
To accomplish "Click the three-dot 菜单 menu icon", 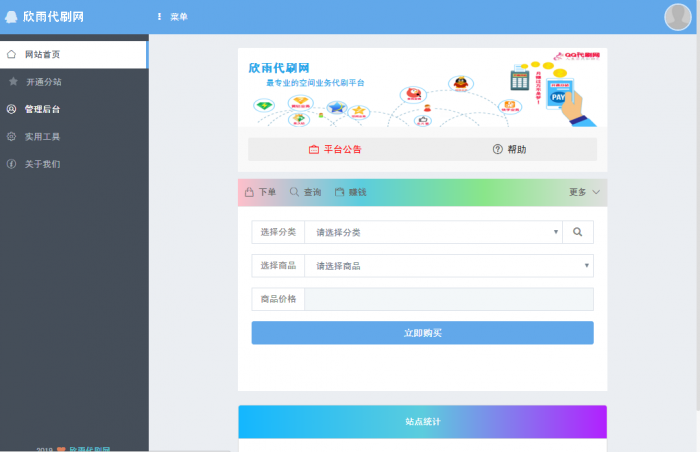I will pos(159,17).
